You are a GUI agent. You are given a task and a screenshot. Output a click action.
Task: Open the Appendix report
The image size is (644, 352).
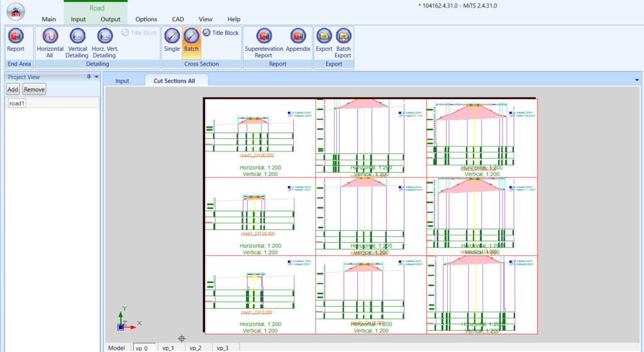(x=297, y=41)
